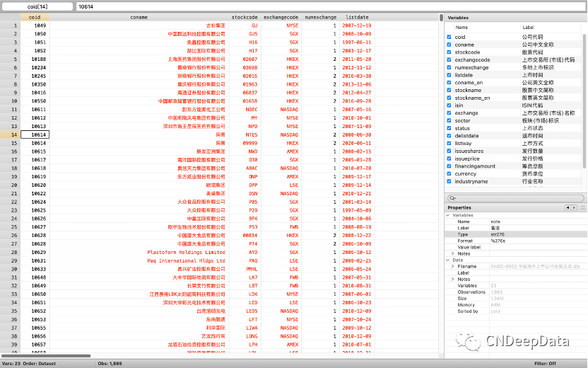Toggle the listdate variable checkbox
The height and width of the screenshot is (368, 588).
pyautogui.click(x=449, y=75)
